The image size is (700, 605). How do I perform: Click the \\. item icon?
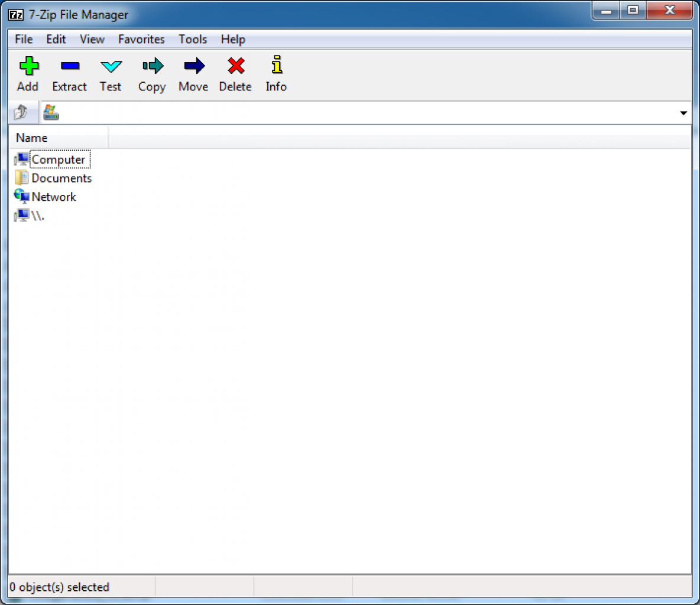(21, 216)
